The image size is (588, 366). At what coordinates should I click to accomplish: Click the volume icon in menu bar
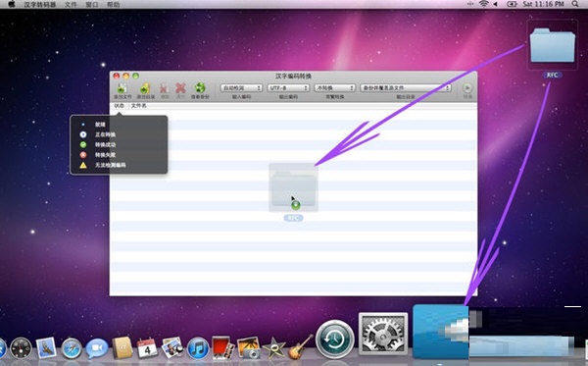[x=495, y=4]
